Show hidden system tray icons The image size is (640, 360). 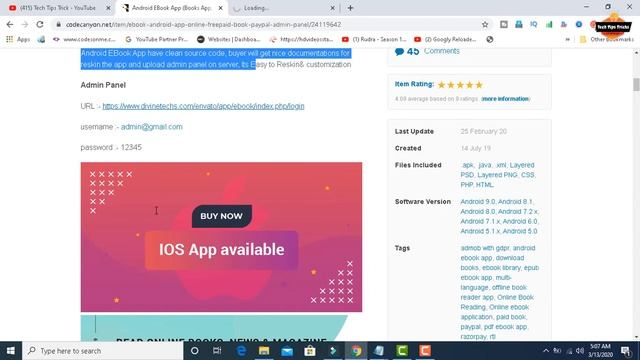coord(546,351)
